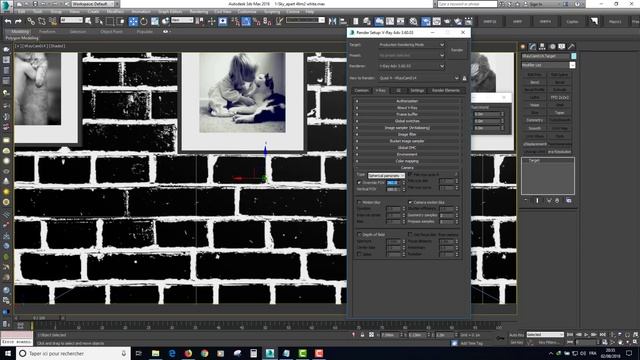Open the Preset dropdown in Render Setup
Image resolution: width=640 pixels, height=360 pixels.
tap(411, 55)
